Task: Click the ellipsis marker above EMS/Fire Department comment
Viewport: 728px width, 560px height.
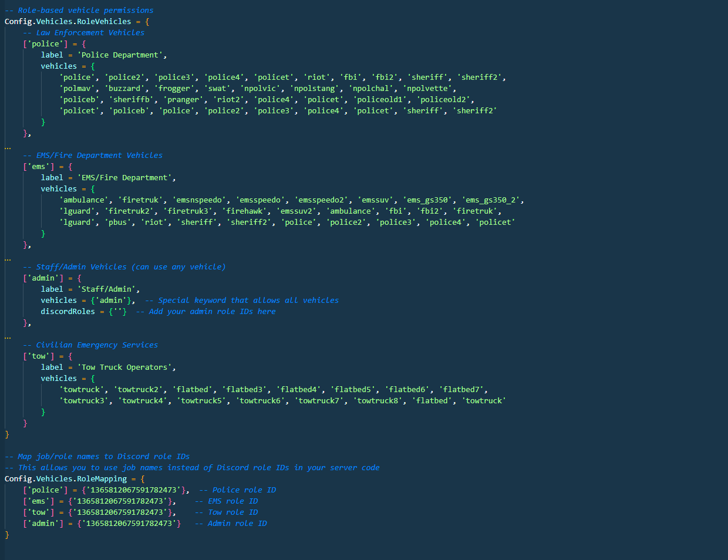Action: pos(8,147)
